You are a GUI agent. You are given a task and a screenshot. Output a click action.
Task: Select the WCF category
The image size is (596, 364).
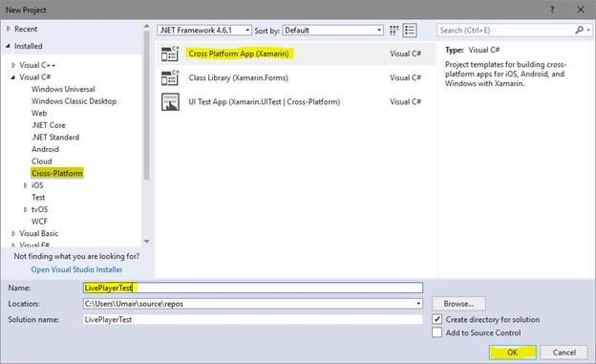click(39, 222)
